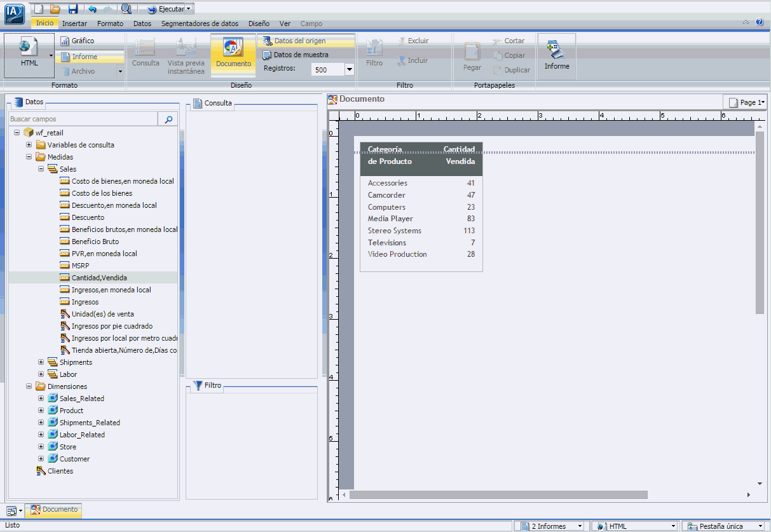Click Duplicar in Portapapeles group

point(511,70)
